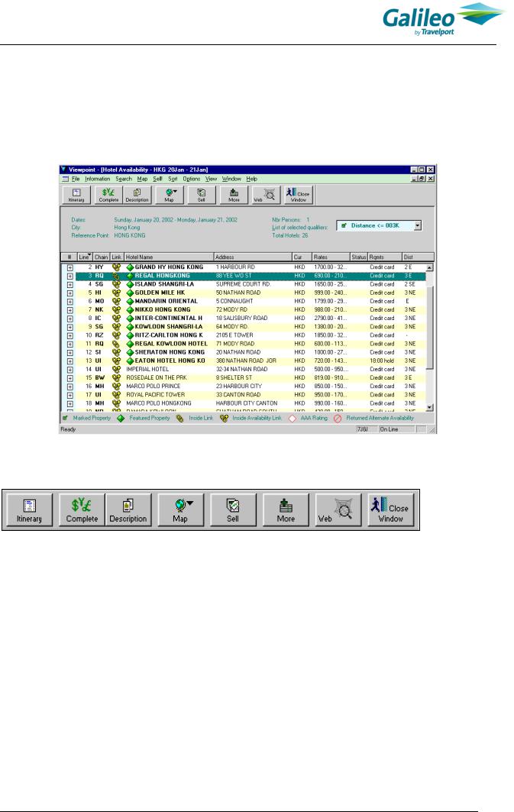
Task: Click the Address column header
Action: (x=253, y=257)
